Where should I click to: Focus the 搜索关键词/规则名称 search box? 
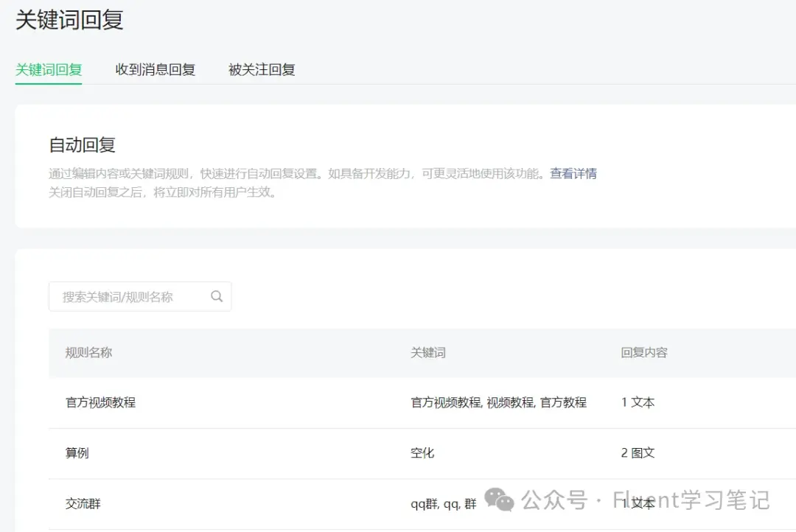pyautogui.click(x=140, y=296)
